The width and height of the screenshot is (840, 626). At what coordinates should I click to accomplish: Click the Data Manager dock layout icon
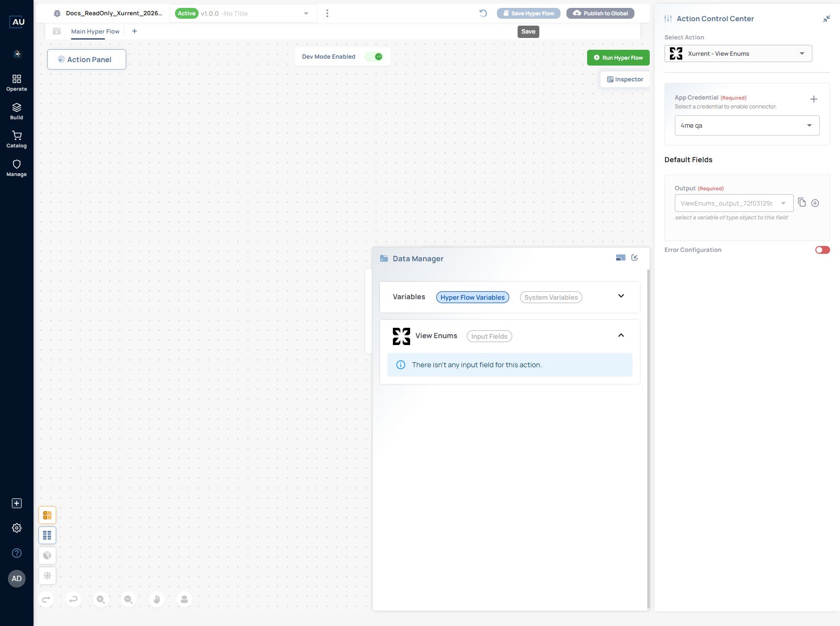click(x=621, y=258)
